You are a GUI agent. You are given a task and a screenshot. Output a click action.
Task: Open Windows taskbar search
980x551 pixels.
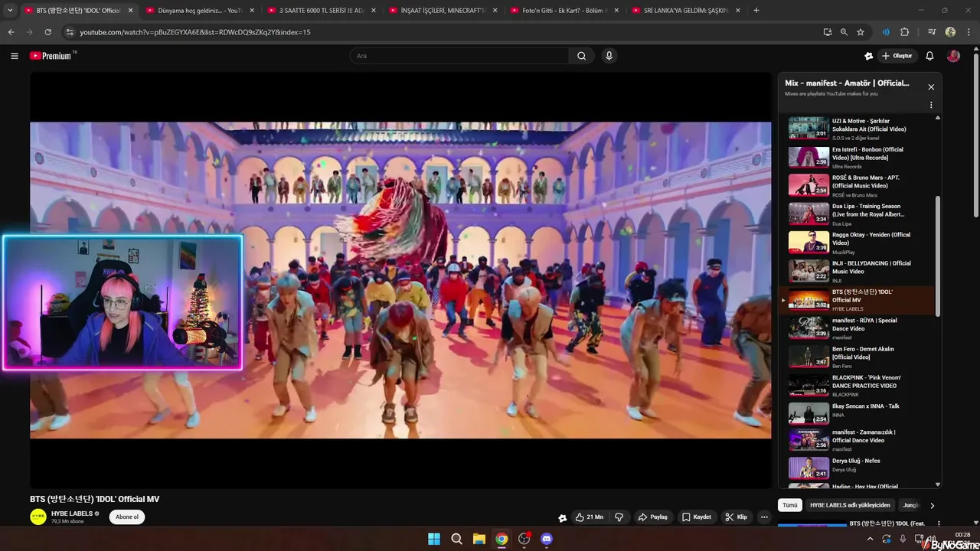coord(456,539)
